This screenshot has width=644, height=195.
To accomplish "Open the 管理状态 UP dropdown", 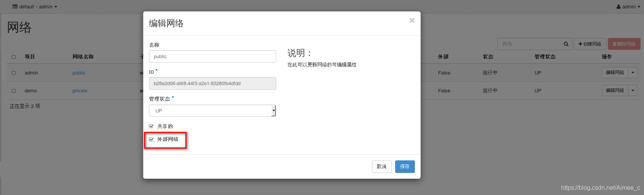I will click(x=212, y=111).
